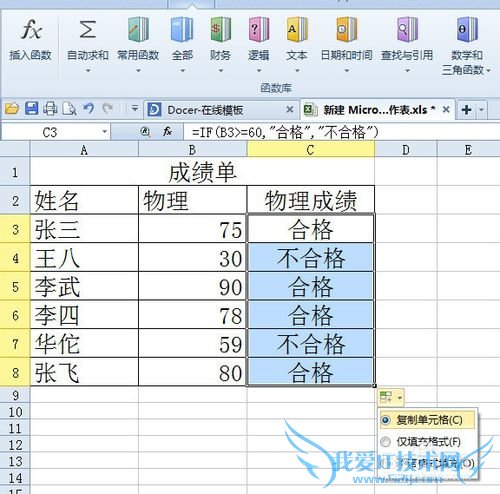Expand the AutoSum dropdown arrow
This screenshot has width=500, height=494.
[x=88, y=71]
